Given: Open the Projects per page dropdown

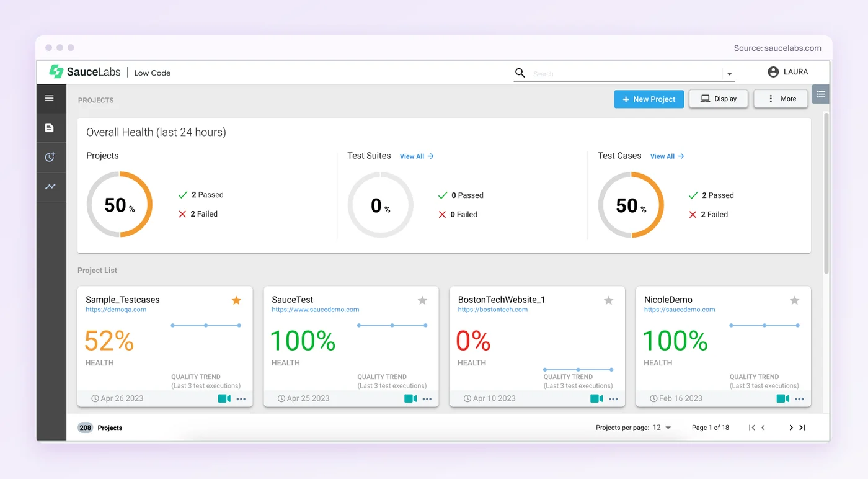Looking at the screenshot, I should (662, 428).
